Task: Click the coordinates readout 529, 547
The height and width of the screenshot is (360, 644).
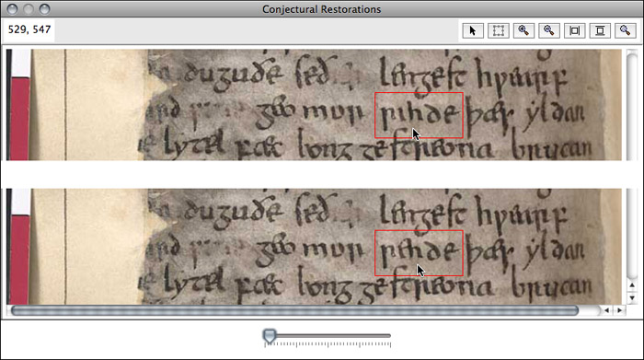Action: [29, 29]
